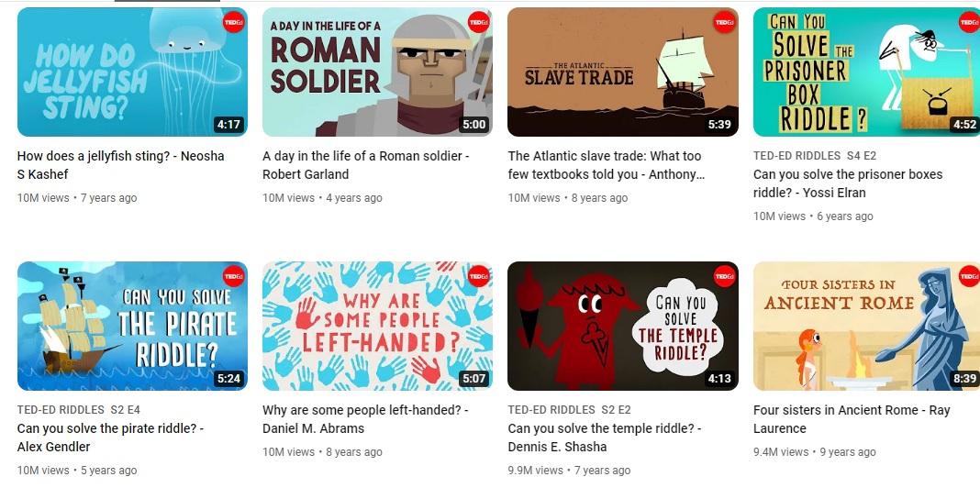The image size is (980, 499).
Task: Open Four Sisters in Ancient Rome thumbnail
Action: (867, 326)
